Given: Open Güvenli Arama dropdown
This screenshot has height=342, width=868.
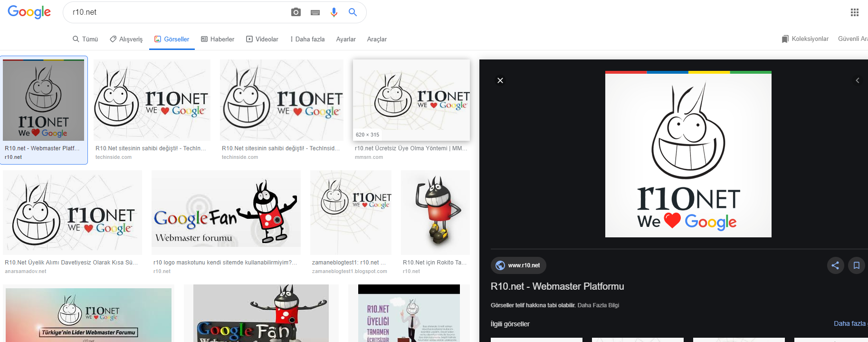Looking at the screenshot, I should click(853, 39).
